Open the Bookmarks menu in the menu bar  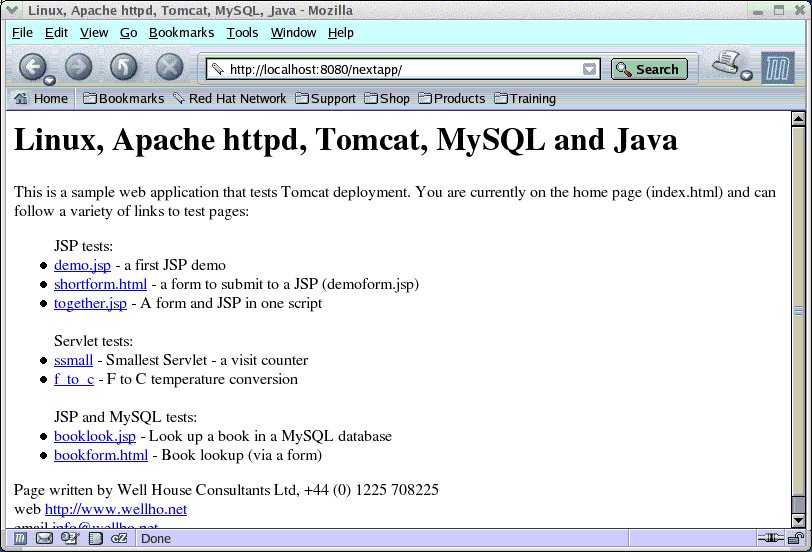[181, 33]
